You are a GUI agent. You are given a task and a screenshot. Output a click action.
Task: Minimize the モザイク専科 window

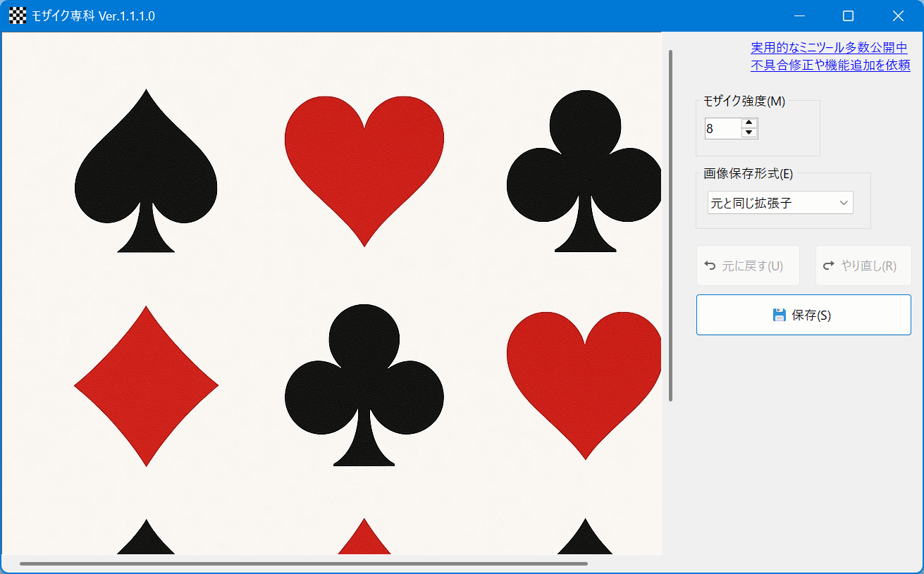click(x=799, y=15)
